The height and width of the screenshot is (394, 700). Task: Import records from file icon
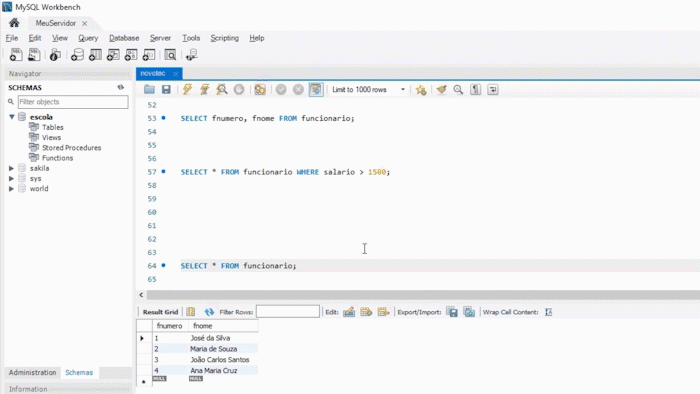click(469, 312)
